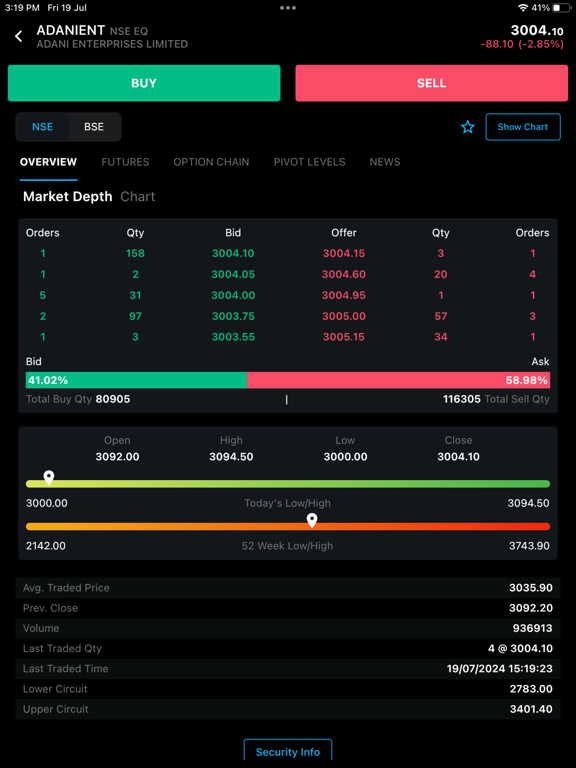Tap Lower Circuit value 2783.00
Viewport: 576px width, 768px height.
pos(531,689)
